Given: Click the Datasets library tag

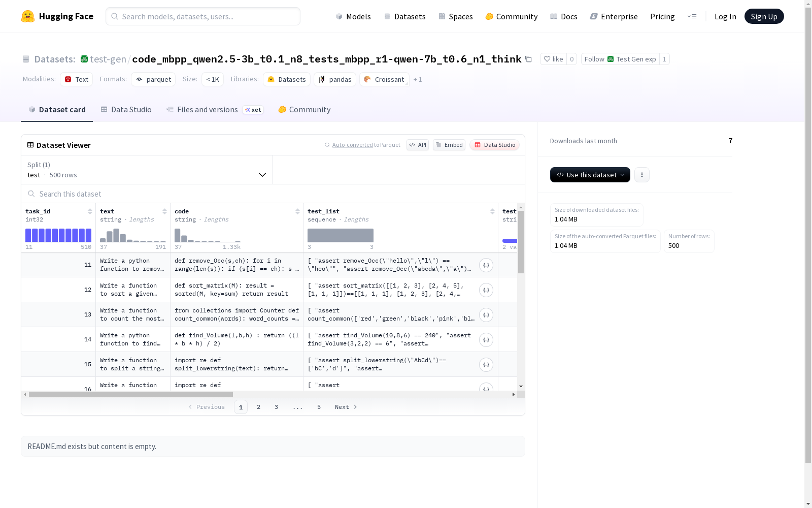Looking at the screenshot, I should coord(287,79).
